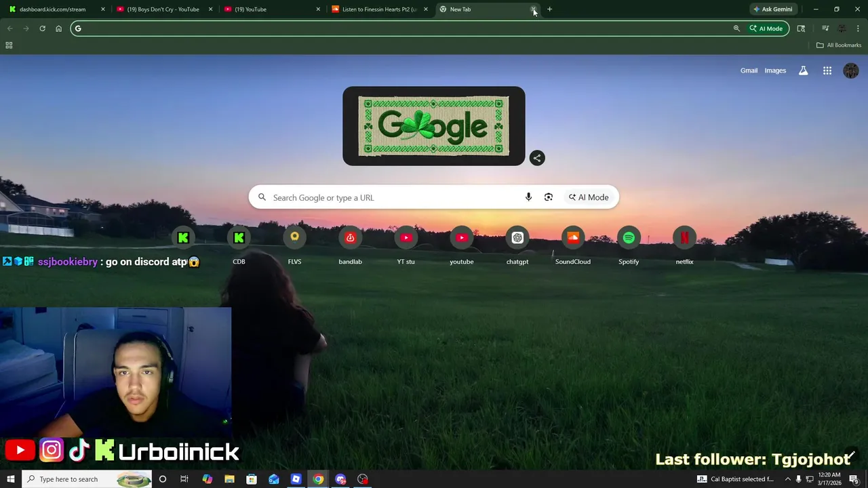Open the Google apps grid
868x488 pixels.
point(827,70)
